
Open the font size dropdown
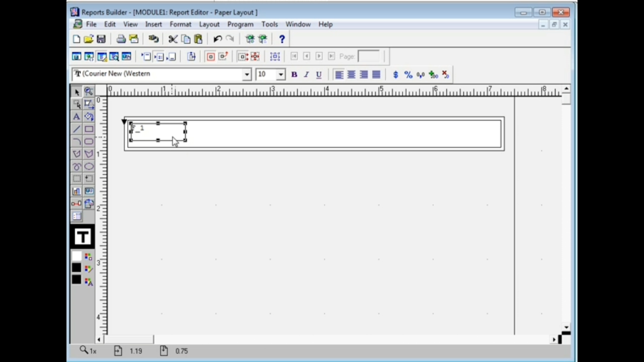(281, 74)
